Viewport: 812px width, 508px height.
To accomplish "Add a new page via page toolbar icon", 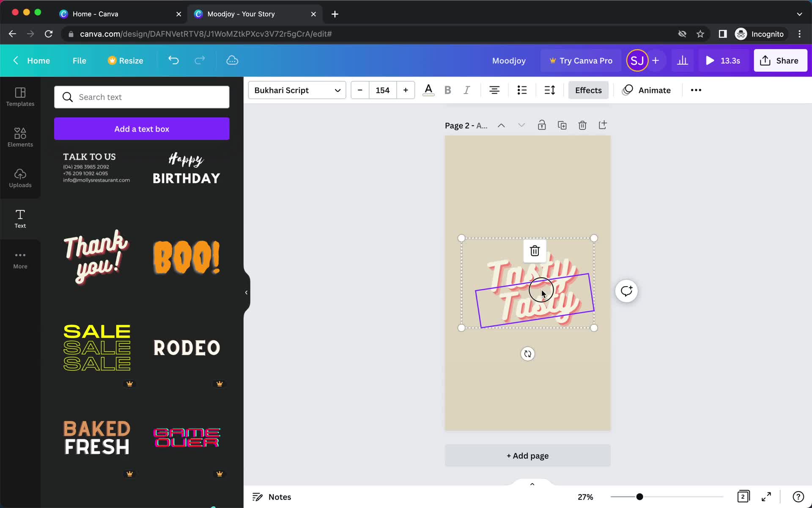I will pos(603,125).
